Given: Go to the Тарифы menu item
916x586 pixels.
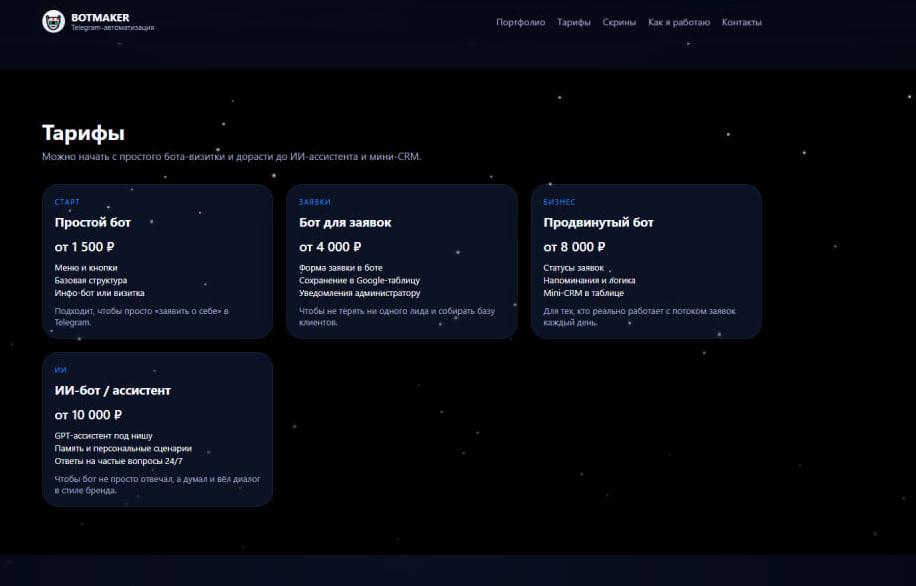Looking at the screenshot, I should tap(573, 22).
